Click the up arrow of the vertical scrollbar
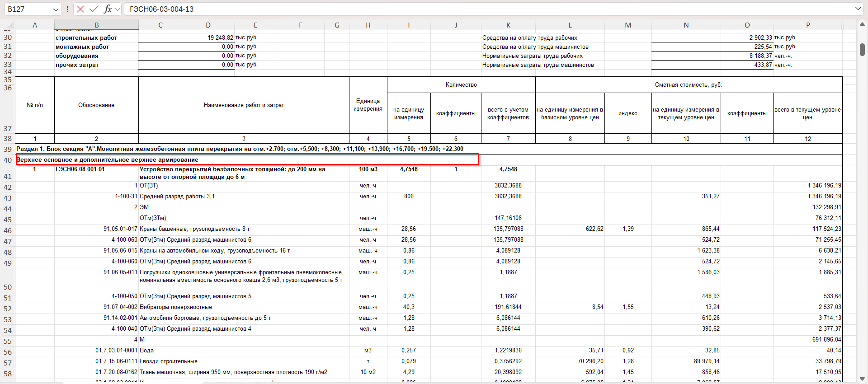Viewport: 868px width, 384px height. 862,24
